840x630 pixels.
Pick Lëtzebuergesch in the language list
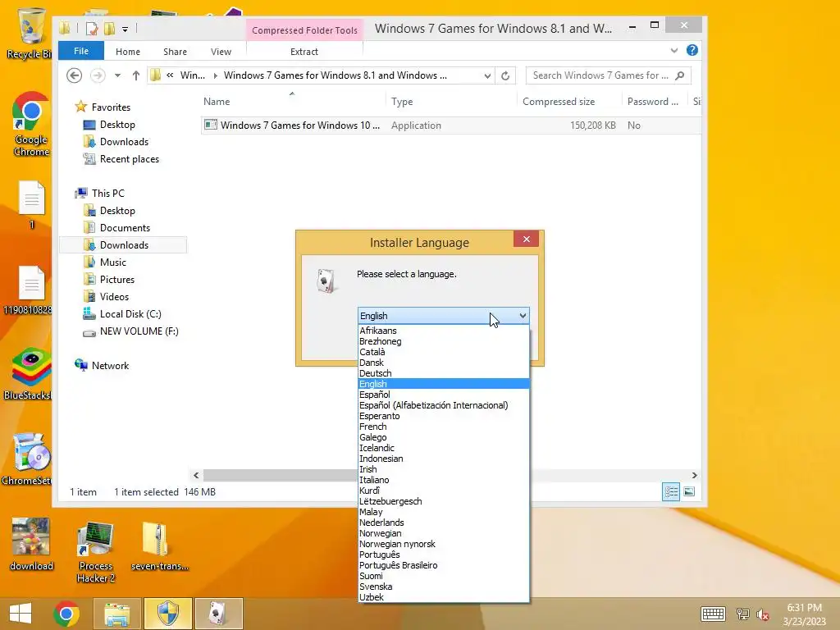444,501
